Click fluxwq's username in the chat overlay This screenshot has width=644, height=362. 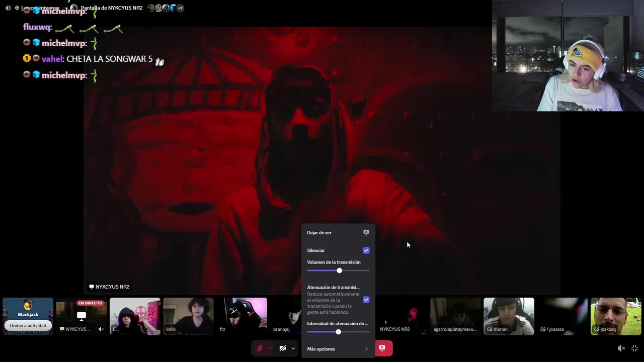[37, 27]
